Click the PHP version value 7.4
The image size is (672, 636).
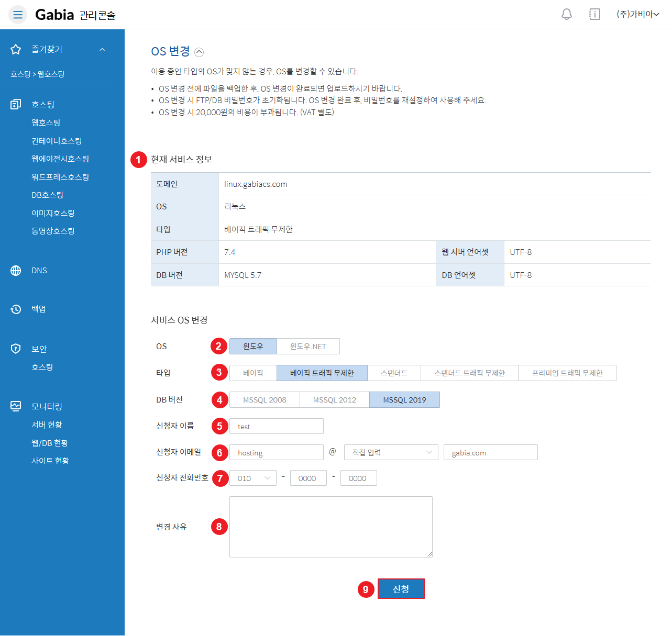click(229, 252)
